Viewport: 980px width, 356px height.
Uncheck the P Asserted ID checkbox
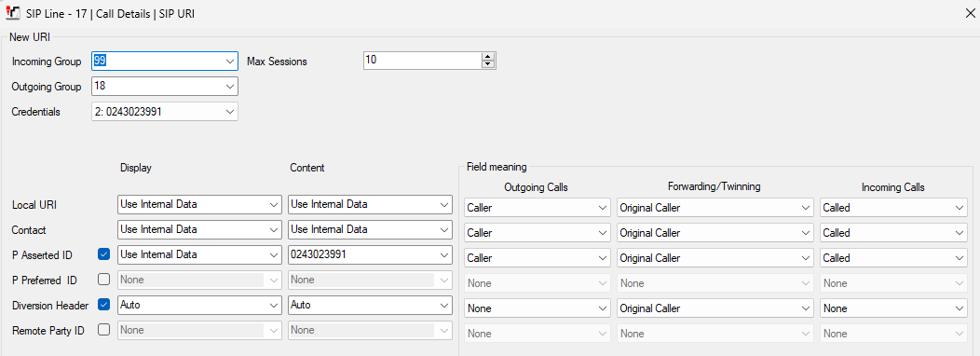click(103, 254)
